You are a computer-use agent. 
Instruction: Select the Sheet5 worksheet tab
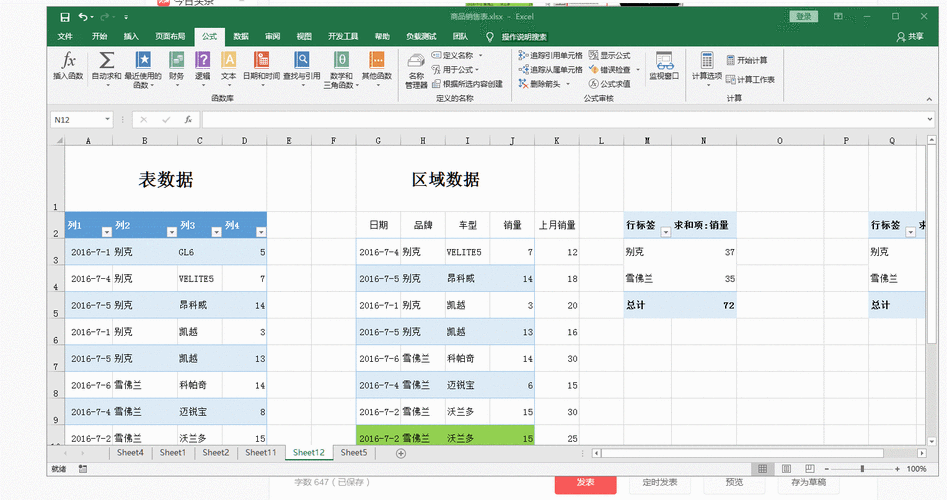(x=353, y=453)
